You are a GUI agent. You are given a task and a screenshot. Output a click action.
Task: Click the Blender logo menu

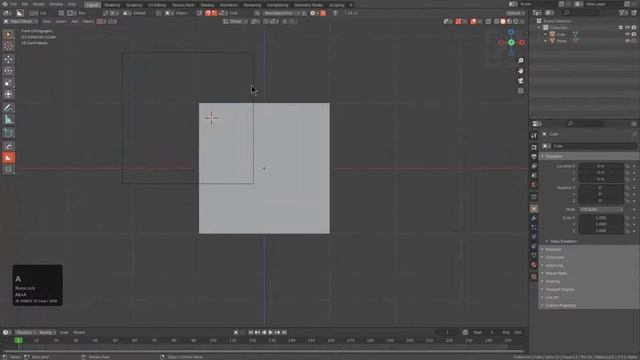point(5,4)
